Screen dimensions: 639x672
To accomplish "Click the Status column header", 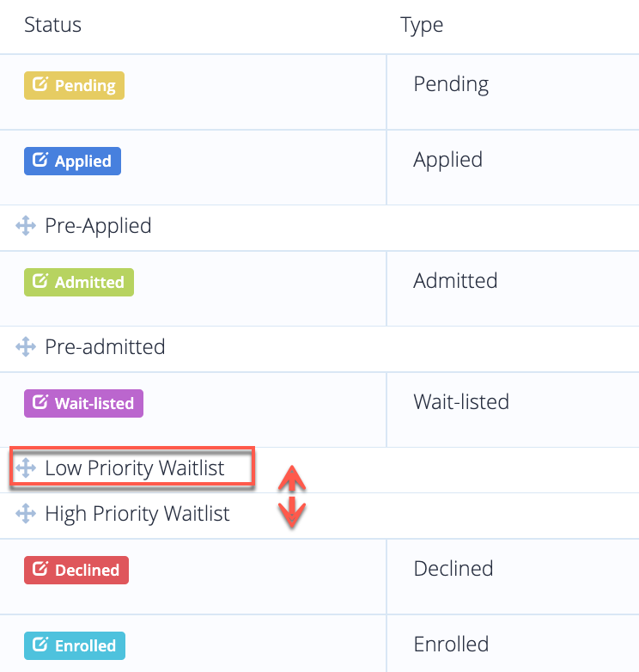I will coord(52,25).
